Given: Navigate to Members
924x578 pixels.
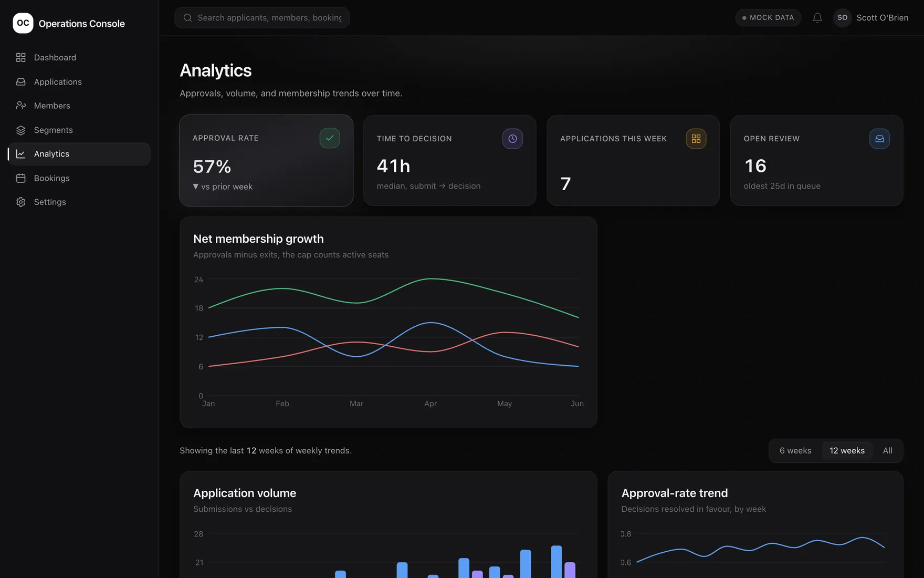Looking at the screenshot, I should pos(79,106).
